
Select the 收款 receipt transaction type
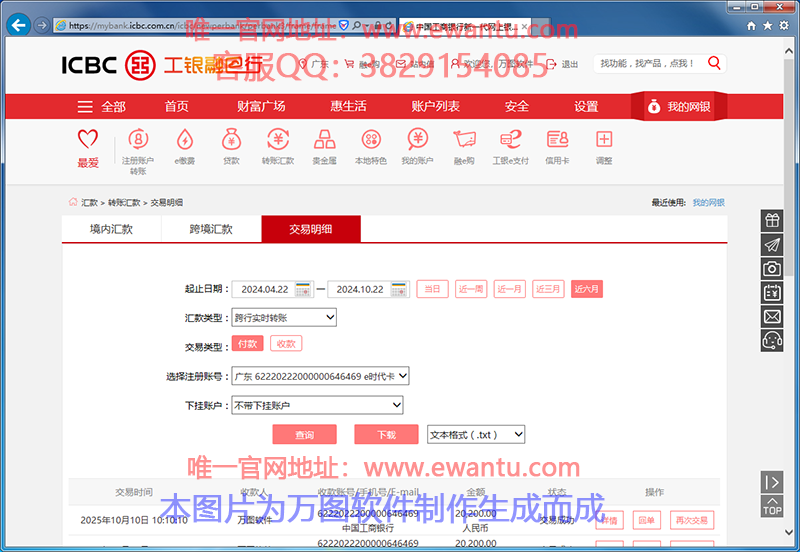point(286,343)
